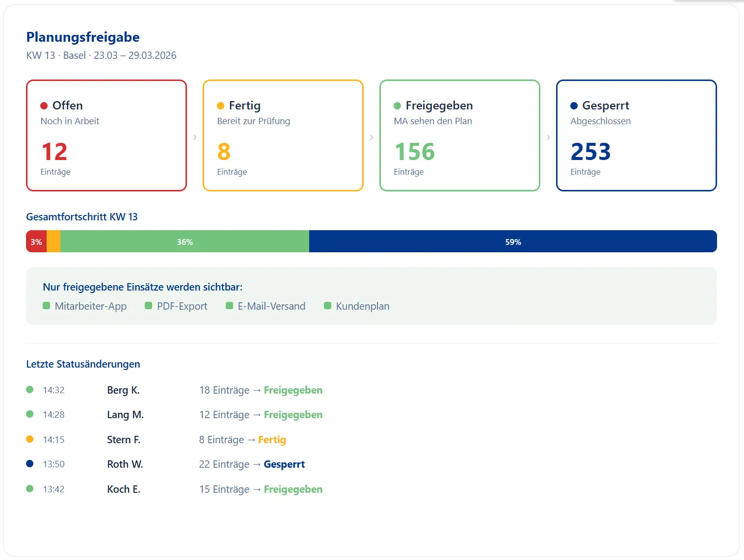744x560 pixels.
Task: Toggle the PDF-Export green square
Action: pos(149,306)
